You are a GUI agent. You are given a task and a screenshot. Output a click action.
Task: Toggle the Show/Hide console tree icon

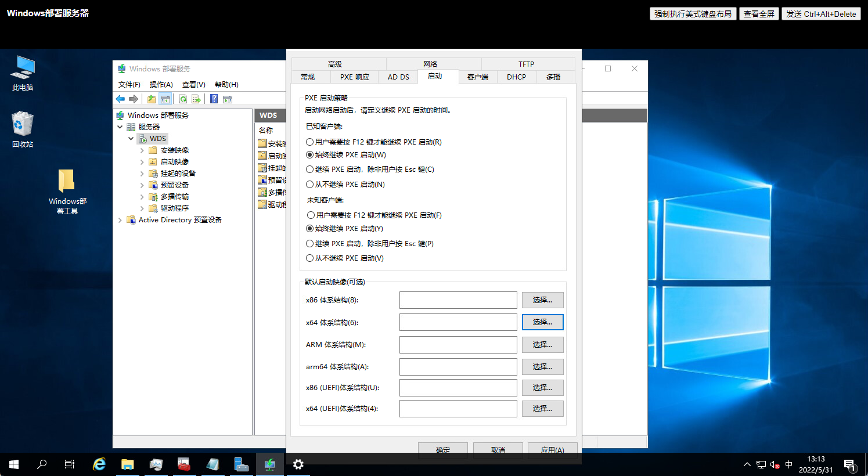[x=165, y=99]
